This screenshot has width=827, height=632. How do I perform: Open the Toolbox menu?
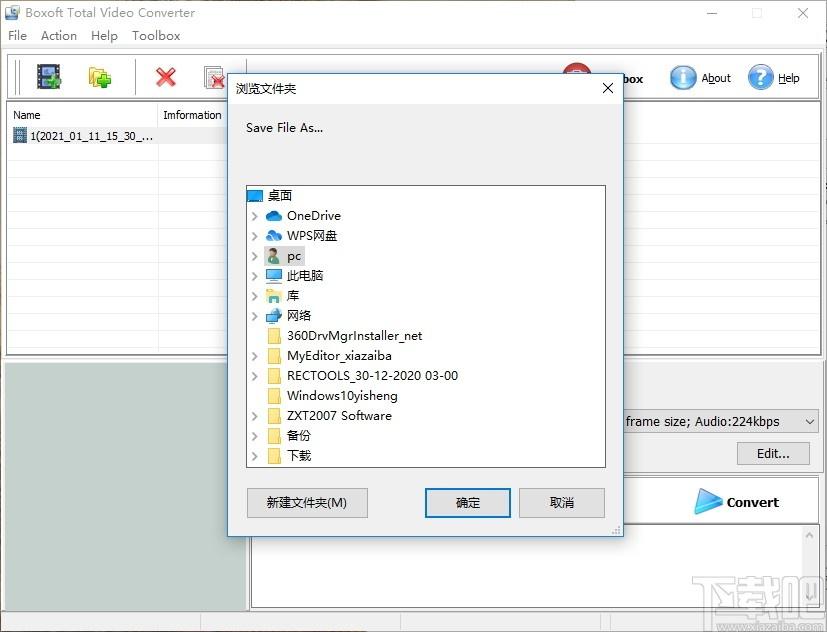coord(156,36)
